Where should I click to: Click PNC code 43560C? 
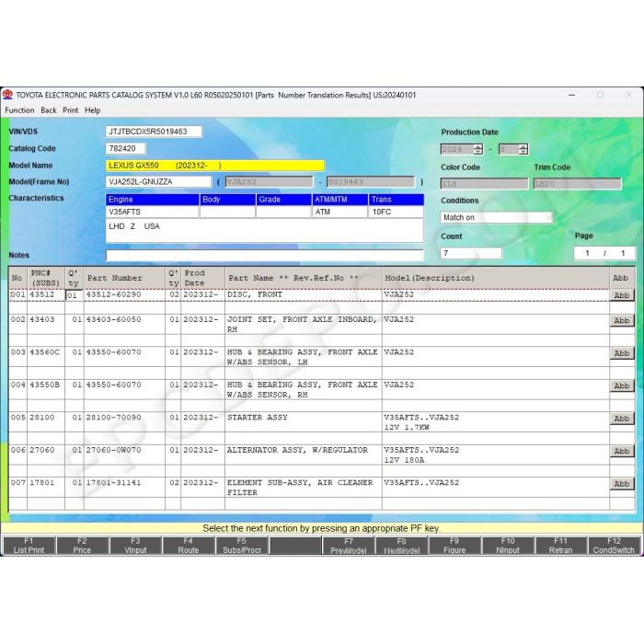45,352
